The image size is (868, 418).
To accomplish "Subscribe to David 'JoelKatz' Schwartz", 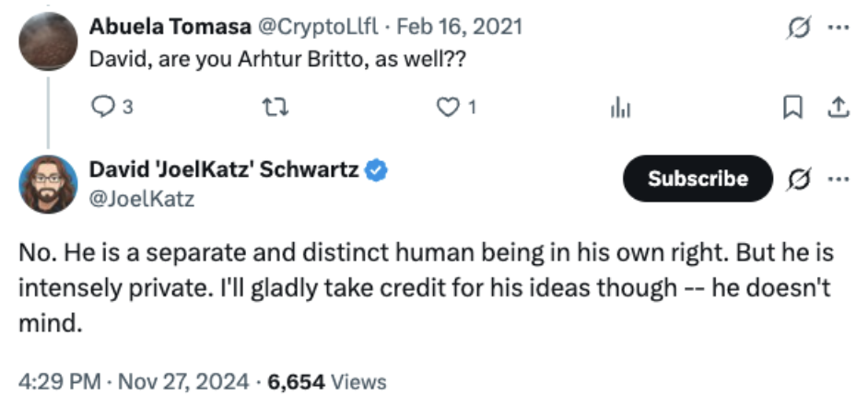I will pos(698,179).
